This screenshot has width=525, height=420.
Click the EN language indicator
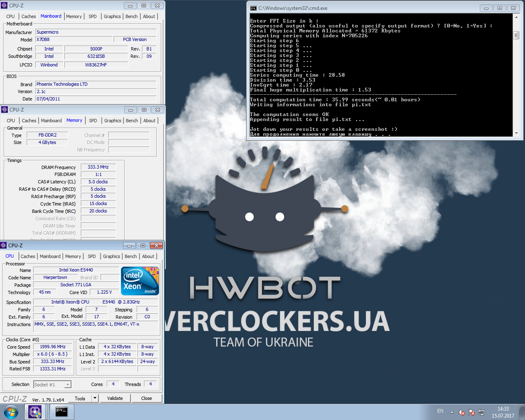coord(440,411)
